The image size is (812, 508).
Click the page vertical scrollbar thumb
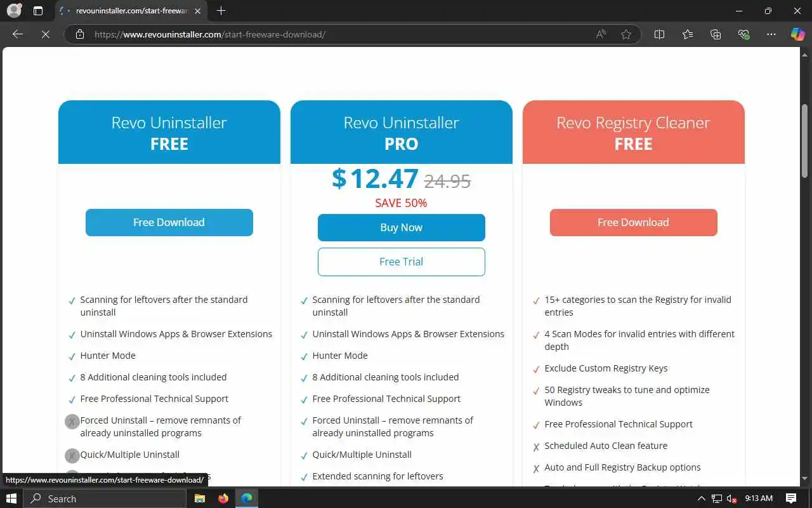pyautogui.click(x=805, y=141)
